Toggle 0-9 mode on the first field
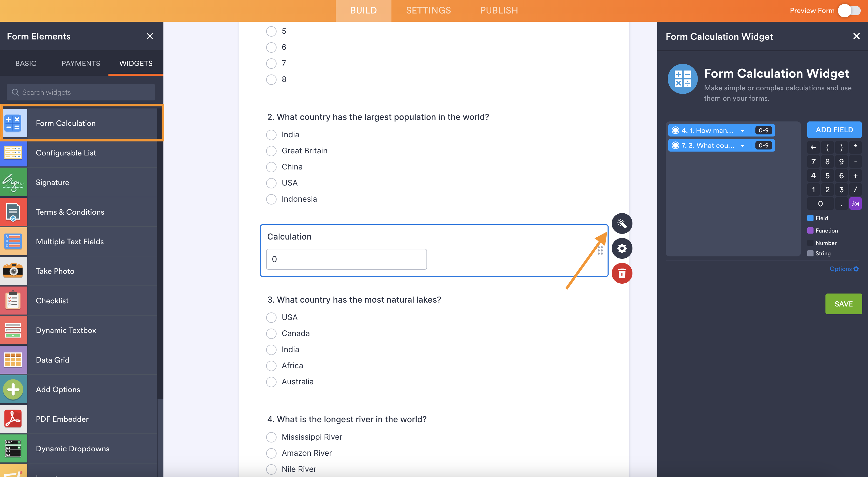The width and height of the screenshot is (868, 477). pos(763,131)
